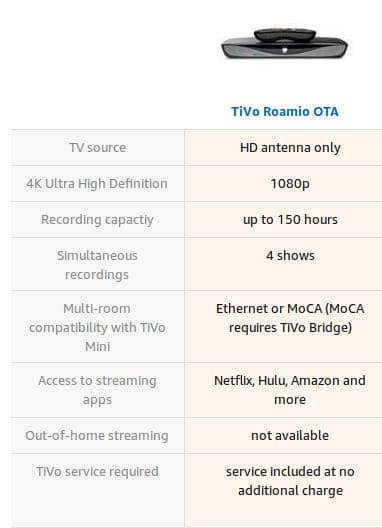Select the 4K Ultra High Definition label
The image size is (382, 528).
pyautogui.click(x=97, y=184)
